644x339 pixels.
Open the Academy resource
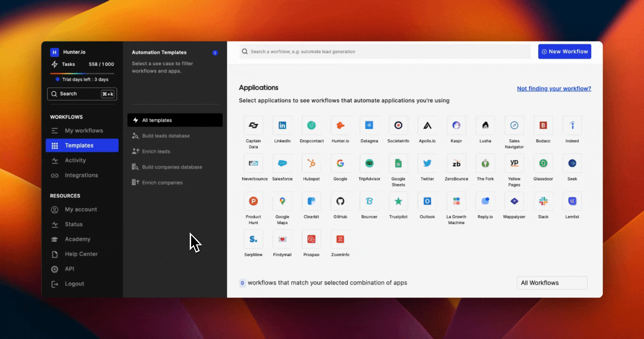pyautogui.click(x=82, y=239)
